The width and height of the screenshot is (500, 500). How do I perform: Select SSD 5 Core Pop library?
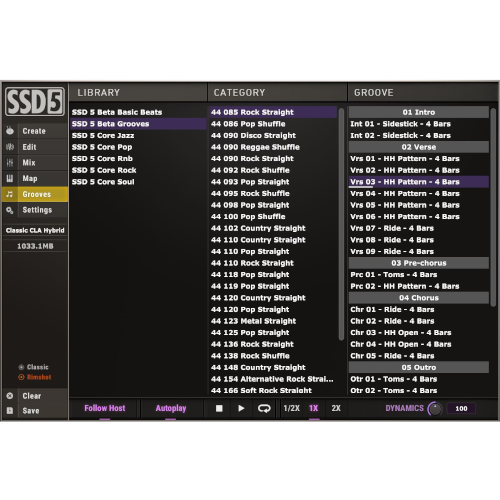138,147
